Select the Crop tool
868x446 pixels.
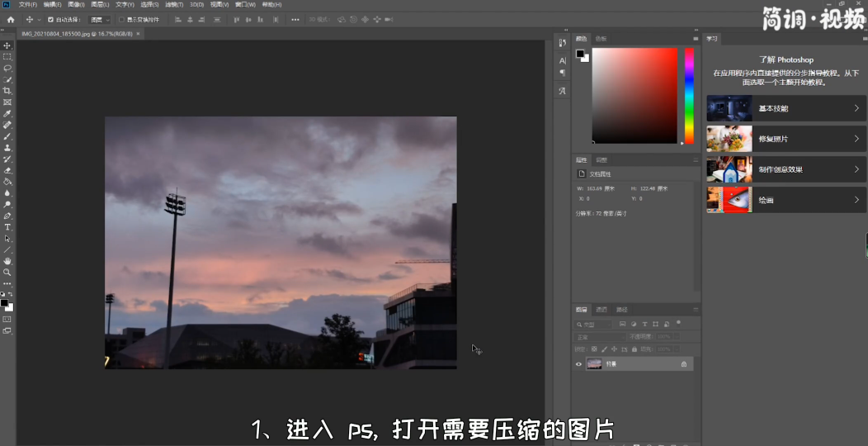pos(7,91)
